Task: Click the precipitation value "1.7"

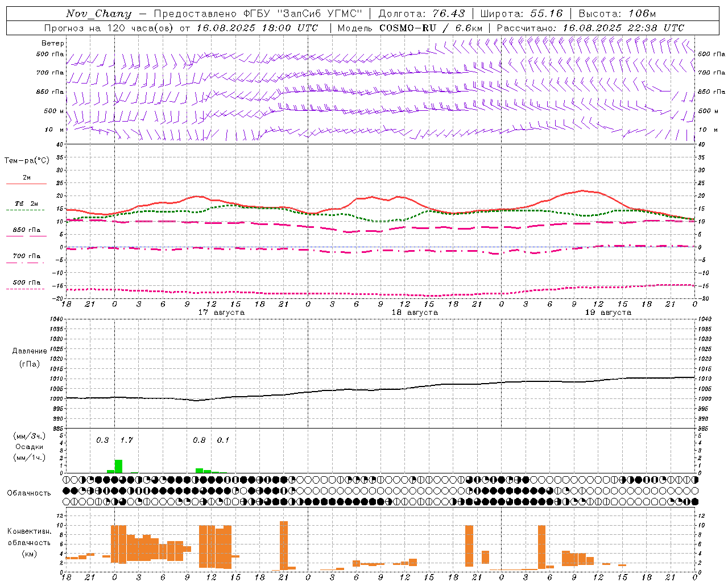Action: (126, 440)
